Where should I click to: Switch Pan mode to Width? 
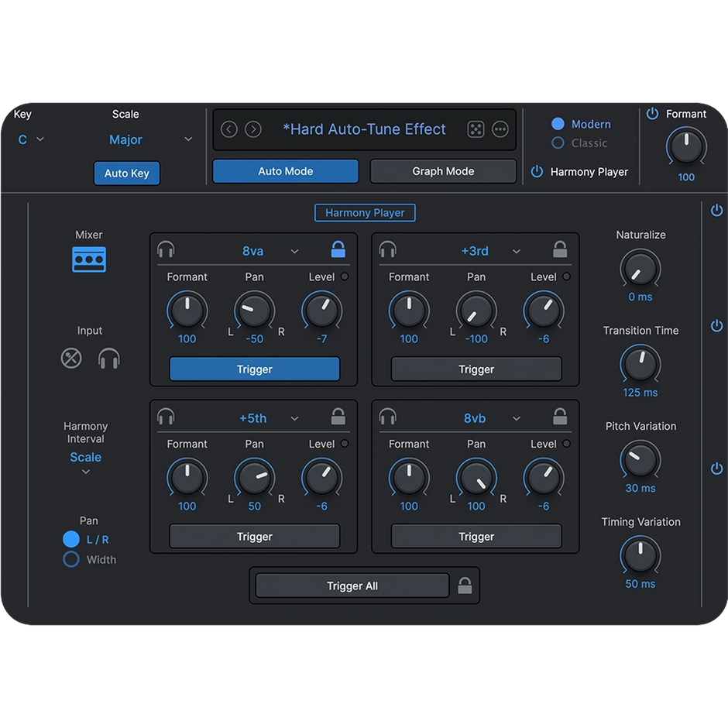pyautogui.click(x=70, y=559)
